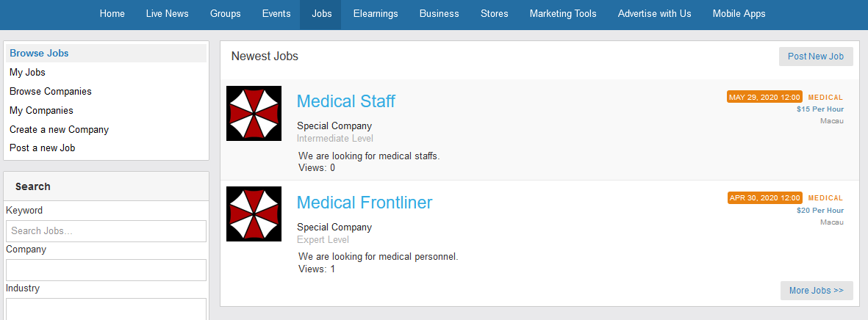The image size is (868, 320).
Task: Navigate to Elearnings
Action: (376, 14)
